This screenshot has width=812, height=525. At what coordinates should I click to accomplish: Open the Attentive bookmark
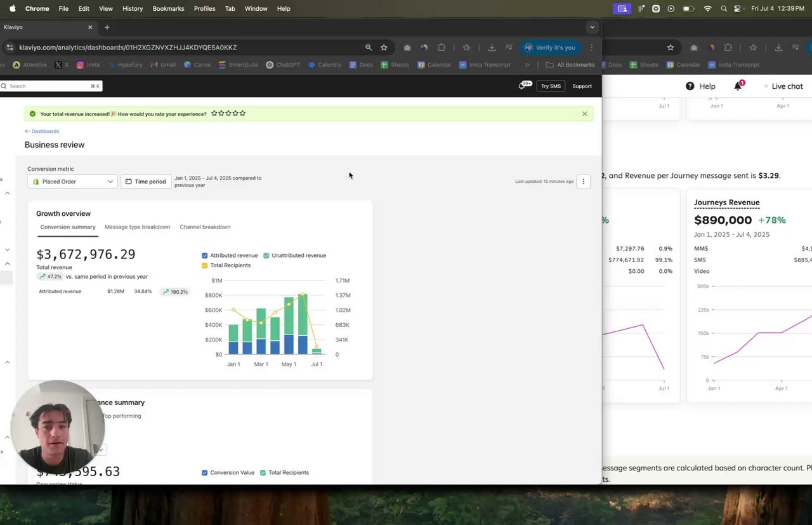pos(30,65)
